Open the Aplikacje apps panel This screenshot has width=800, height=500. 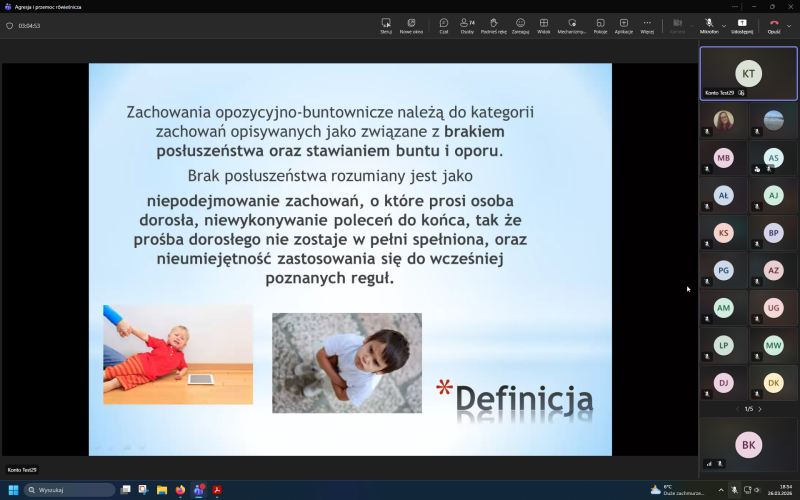pos(623,24)
